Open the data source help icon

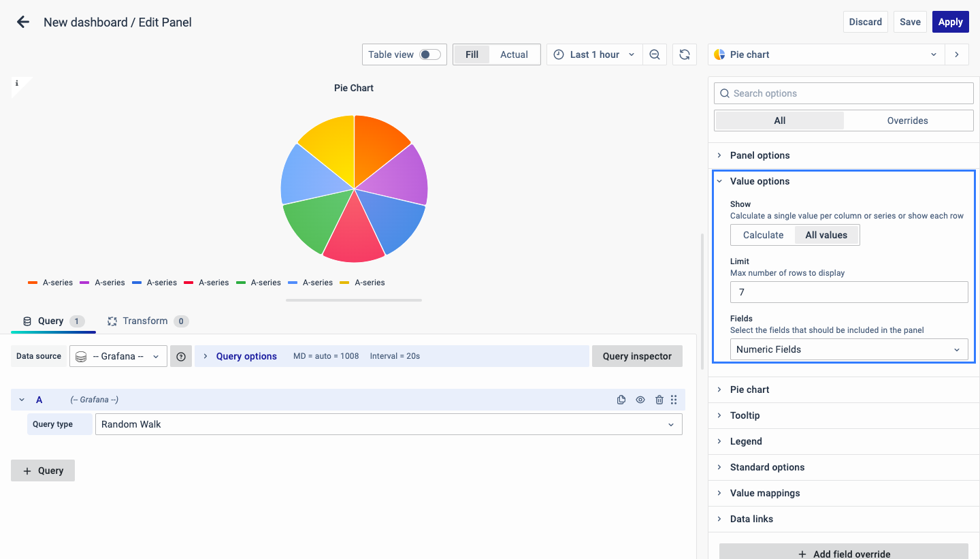coord(180,356)
